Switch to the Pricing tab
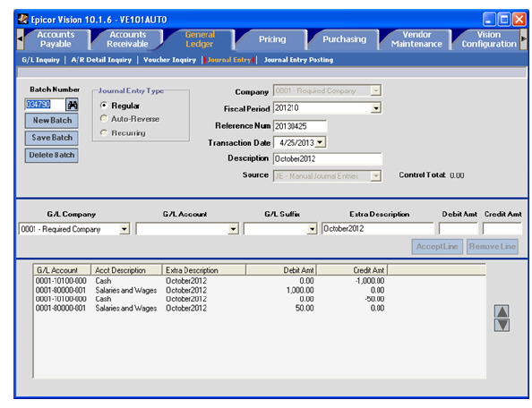This screenshot has width=532, height=408. click(272, 39)
